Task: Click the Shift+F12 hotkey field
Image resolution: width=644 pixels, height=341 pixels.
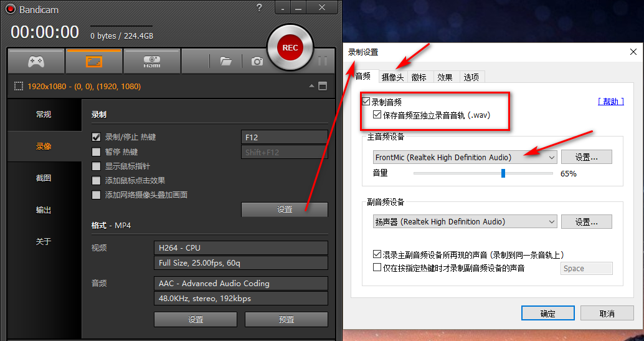Action: pos(284,152)
